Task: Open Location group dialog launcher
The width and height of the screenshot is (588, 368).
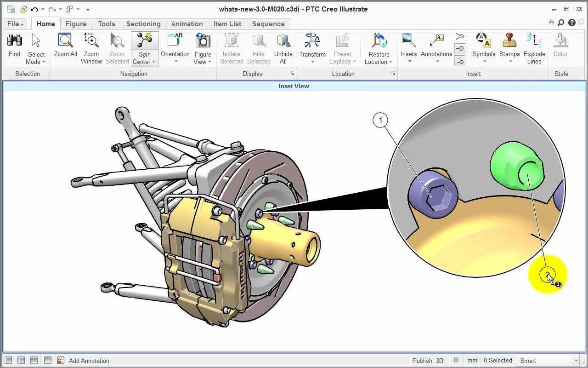Action: tap(393, 74)
